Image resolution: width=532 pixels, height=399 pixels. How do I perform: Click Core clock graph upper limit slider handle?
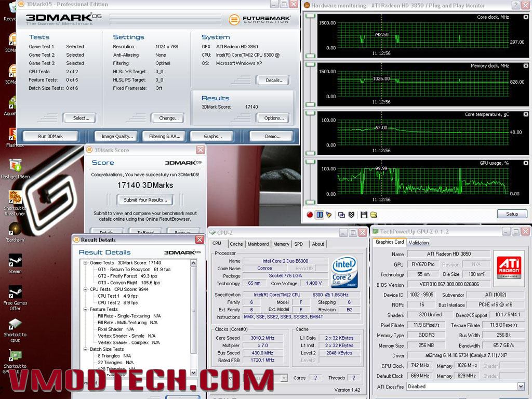click(310, 16)
